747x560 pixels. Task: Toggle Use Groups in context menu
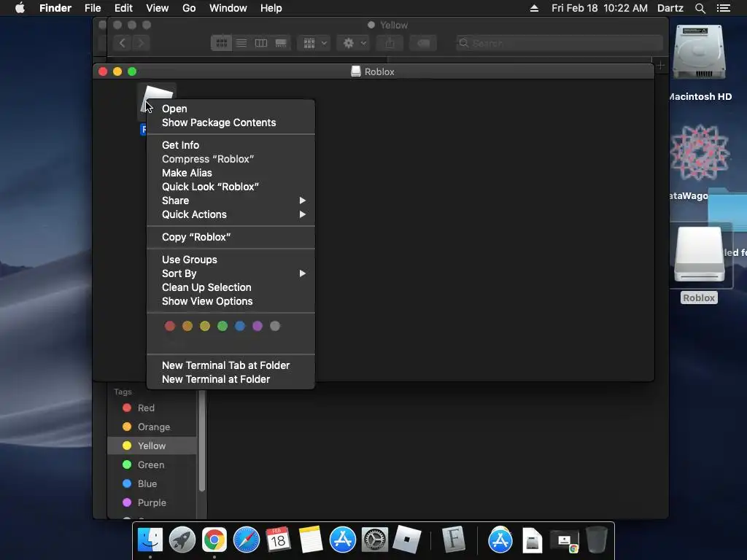tap(231, 260)
